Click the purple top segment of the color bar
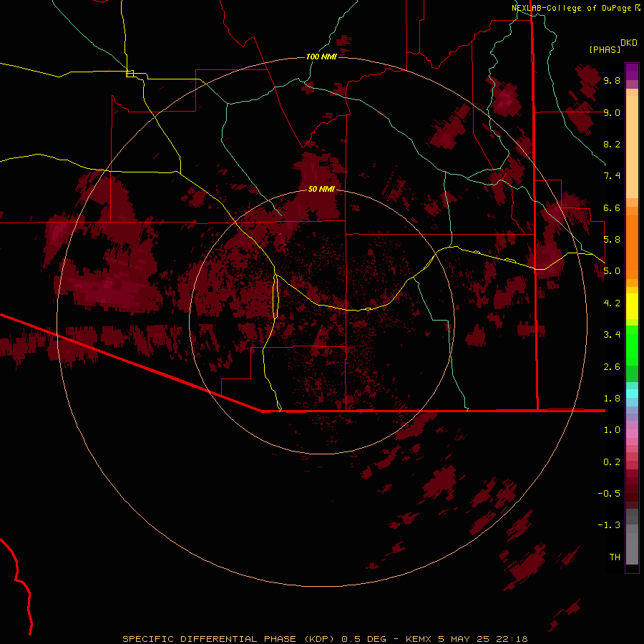Screen dimensions: 644x644 (x=632, y=72)
